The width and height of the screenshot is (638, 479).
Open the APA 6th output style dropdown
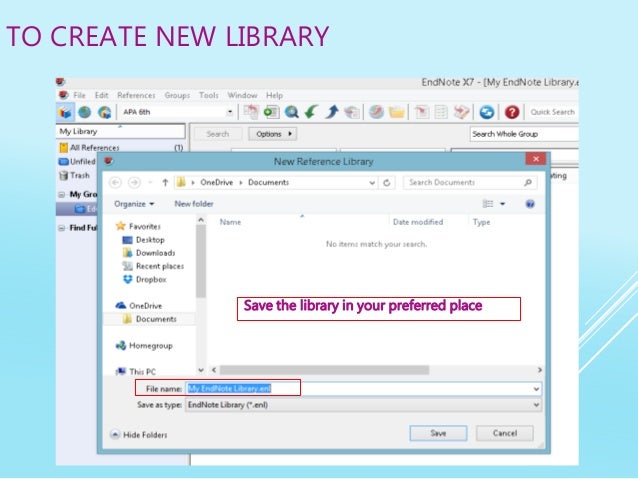230,112
